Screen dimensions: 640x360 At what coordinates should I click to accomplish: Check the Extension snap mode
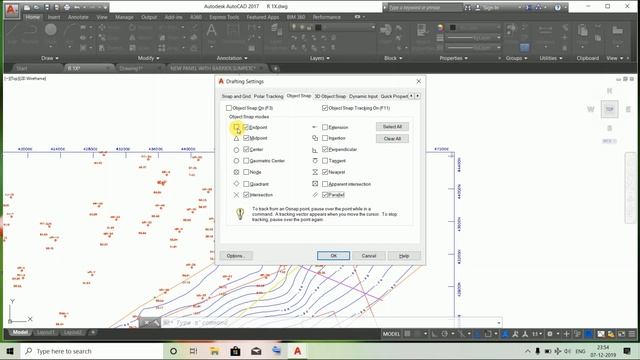325,127
